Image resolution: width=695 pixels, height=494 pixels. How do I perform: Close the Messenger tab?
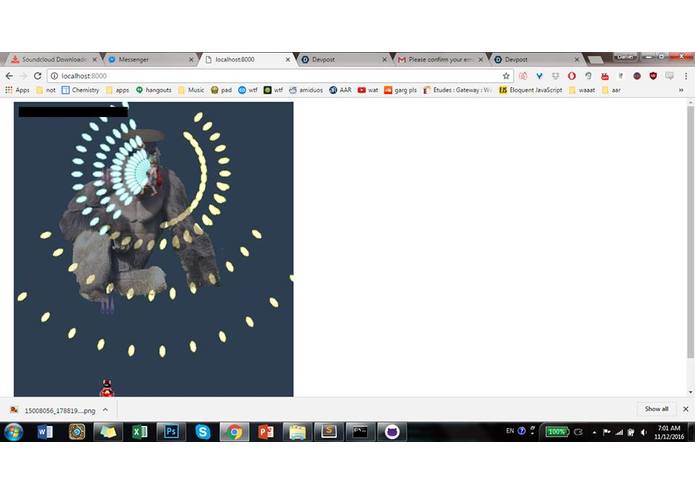click(x=191, y=59)
